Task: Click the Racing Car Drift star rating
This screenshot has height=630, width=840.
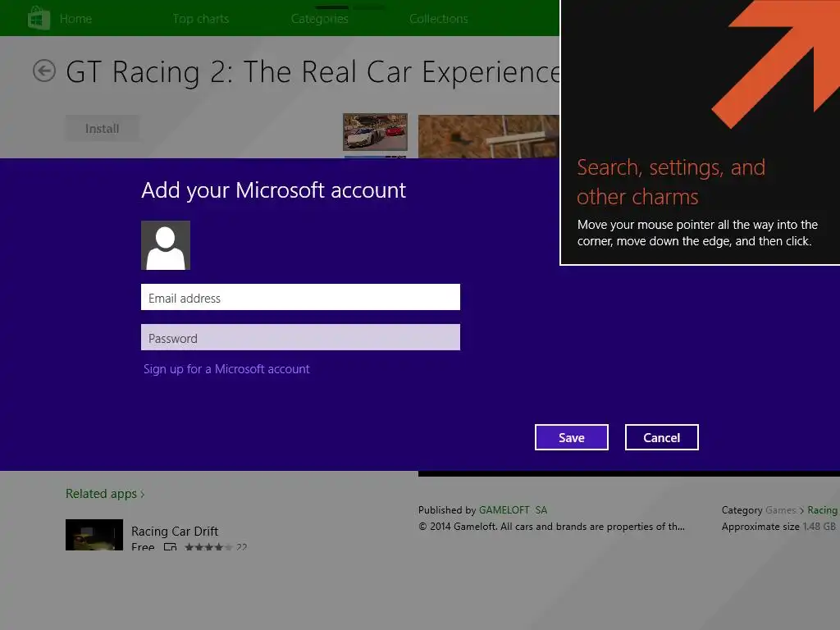Action: (x=209, y=547)
